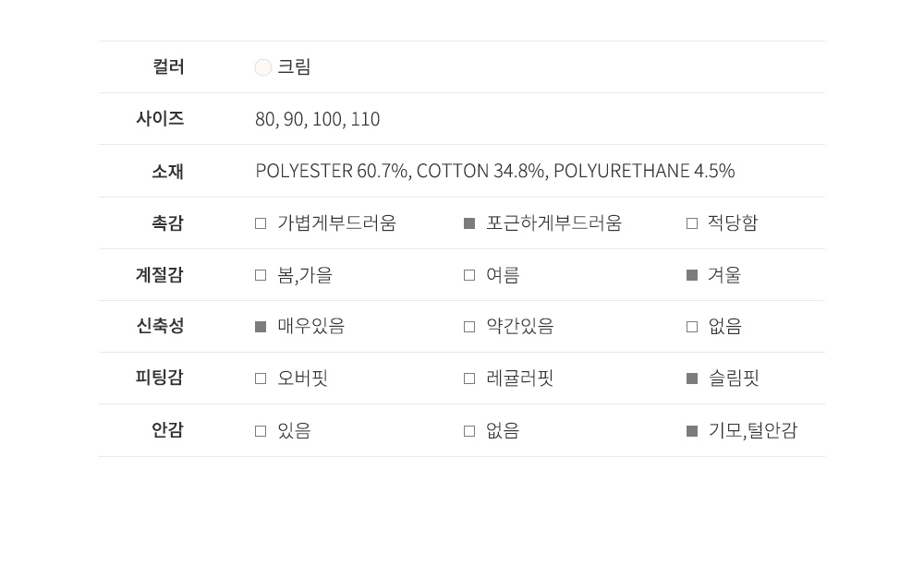The image size is (924, 565).
Task: Check the 레귤러핏 fit checkbox
Action: [469, 379]
